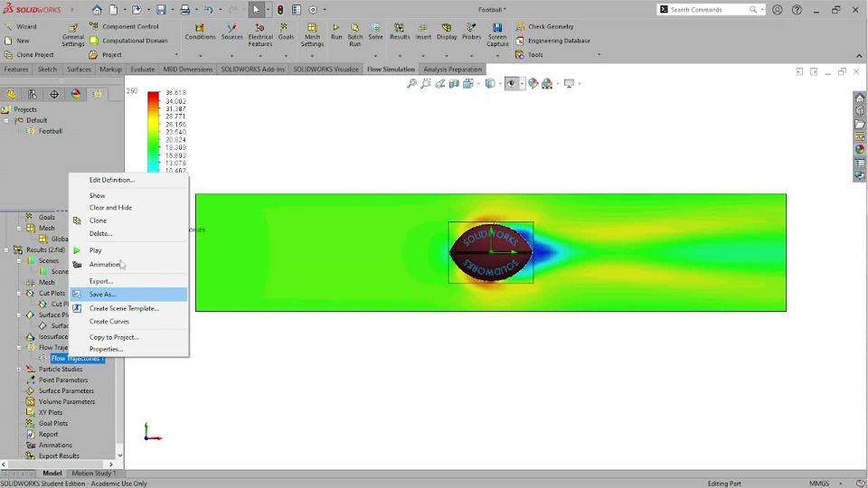
Task: Click New project in the ribbon
Action: point(16,41)
